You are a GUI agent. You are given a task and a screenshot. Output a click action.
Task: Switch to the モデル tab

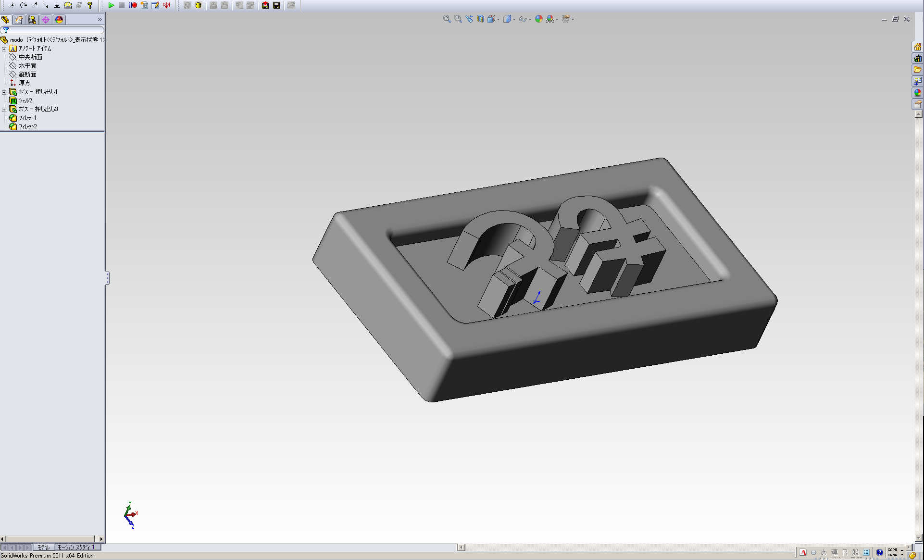tap(43, 547)
